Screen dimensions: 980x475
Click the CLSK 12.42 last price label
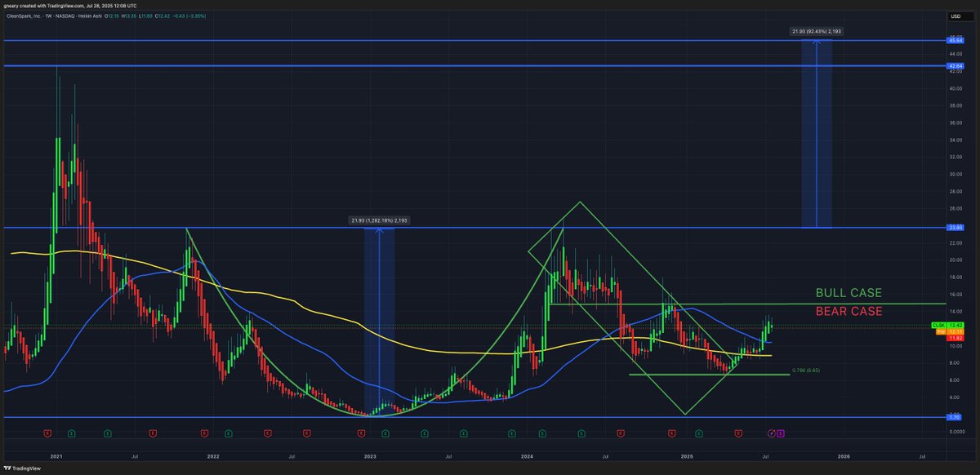(947, 325)
